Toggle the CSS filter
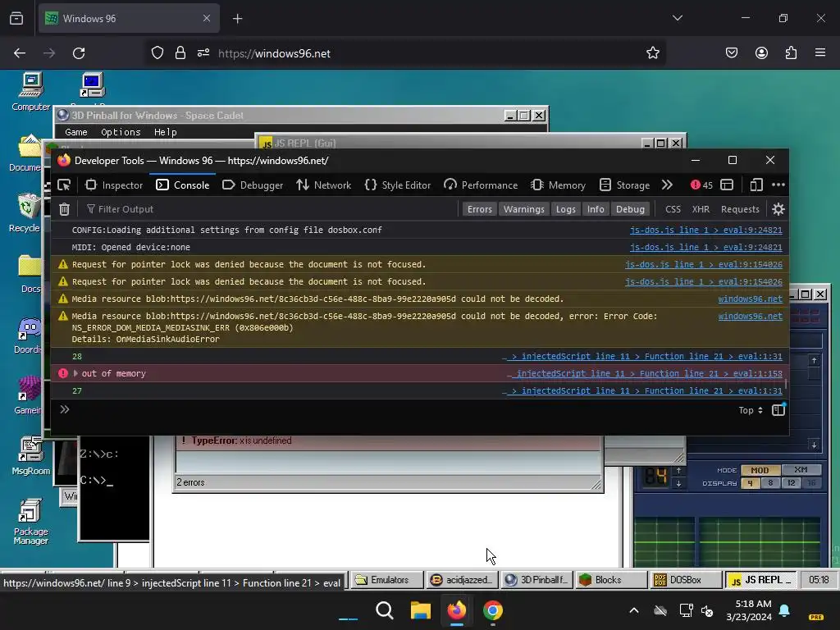Image resolution: width=840 pixels, height=630 pixels. tap(673, 209)
